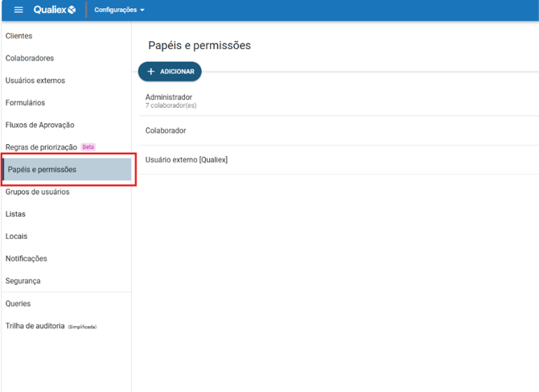This screenshot has width=539, height=392.
Task: Select Papéis e permissões sidebar item
Action: click(43, 170)
